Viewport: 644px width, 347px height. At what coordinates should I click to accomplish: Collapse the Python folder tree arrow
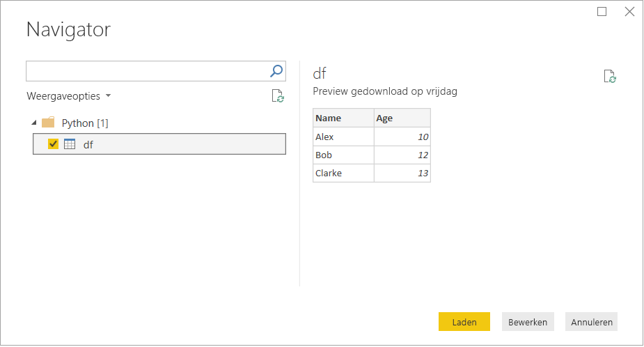pyautogui.click(x=34, y=123)
